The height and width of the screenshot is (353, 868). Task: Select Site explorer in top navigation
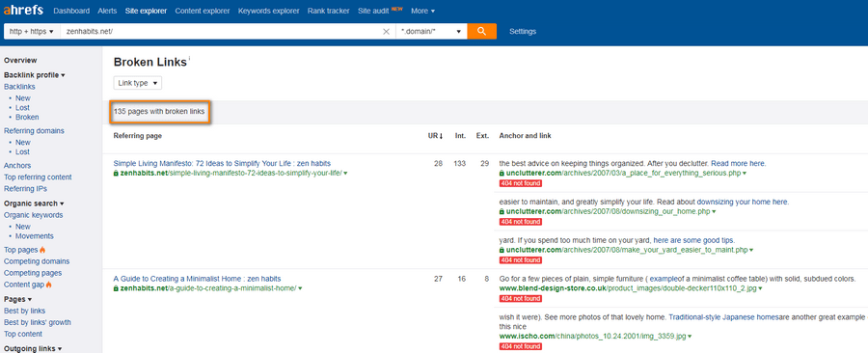click(147, 11)
